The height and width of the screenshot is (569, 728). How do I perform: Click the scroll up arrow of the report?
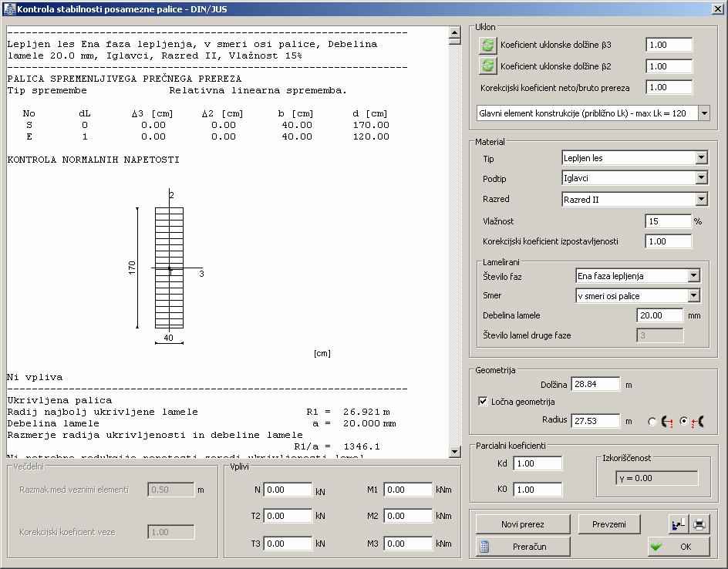(454, 32)
